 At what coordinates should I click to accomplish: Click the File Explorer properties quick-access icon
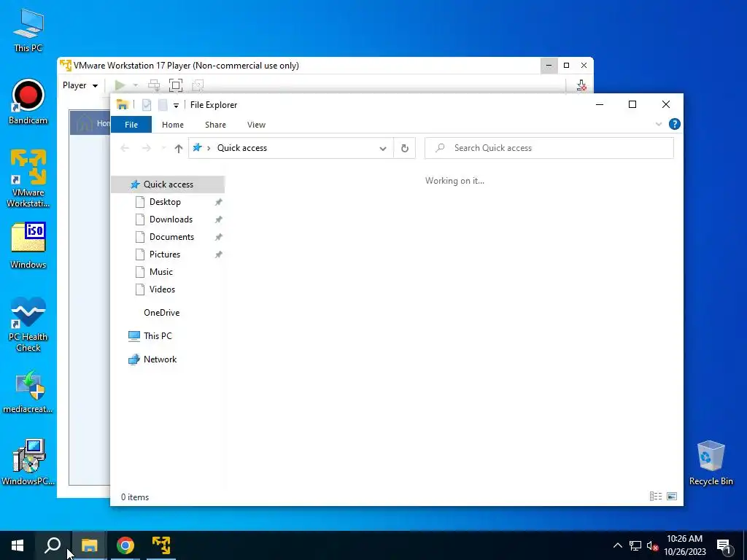(x=147, y=105)
